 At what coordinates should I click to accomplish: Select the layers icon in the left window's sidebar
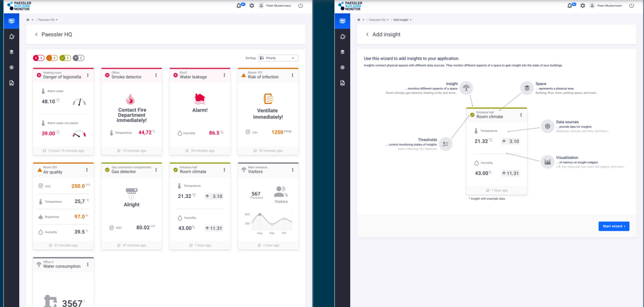12,52
